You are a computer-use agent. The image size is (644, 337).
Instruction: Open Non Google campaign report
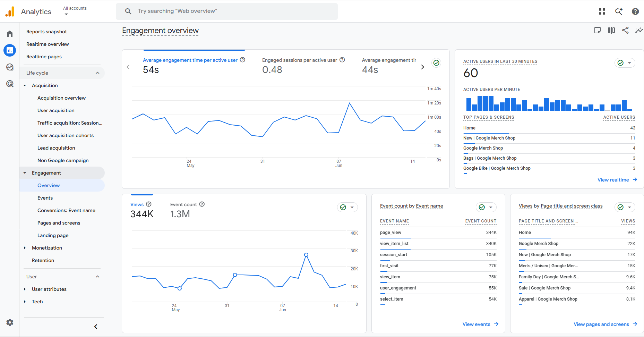pyautogui.click(x=63, y=160)
